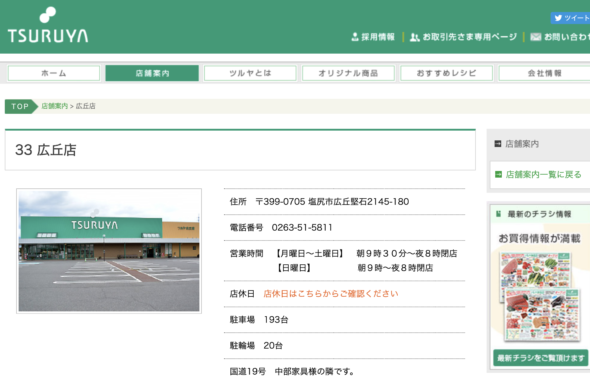Image resolution: width=590 pixels, height=380 pixels.
Task: Click the お取引先さま専用ページ people icon
Action: click(x=414, y=37)
